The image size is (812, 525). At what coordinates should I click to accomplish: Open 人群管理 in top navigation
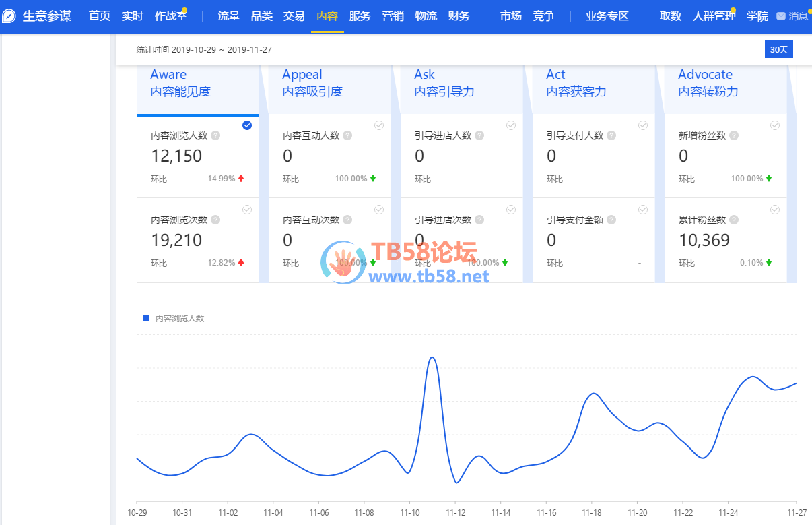pyautogui.click(x=714, y=16)
